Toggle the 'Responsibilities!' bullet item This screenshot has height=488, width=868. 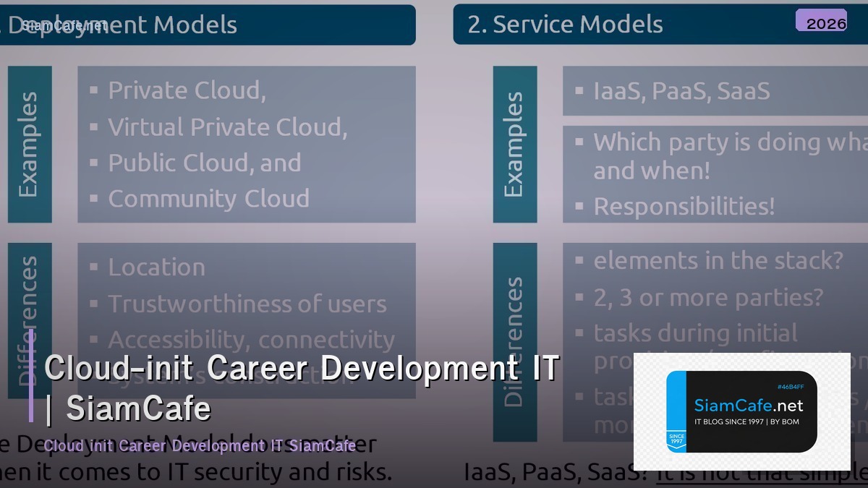click(684, 206)
